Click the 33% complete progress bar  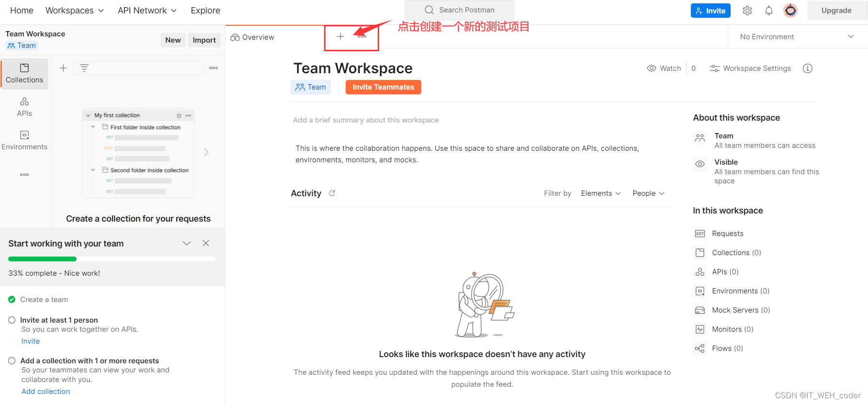112,259
